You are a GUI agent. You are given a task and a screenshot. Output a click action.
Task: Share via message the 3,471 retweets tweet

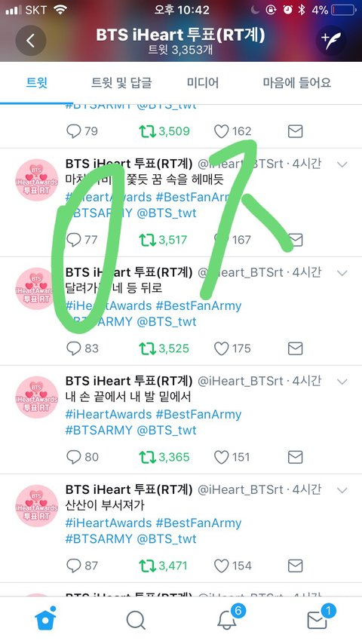click(295, 566)
